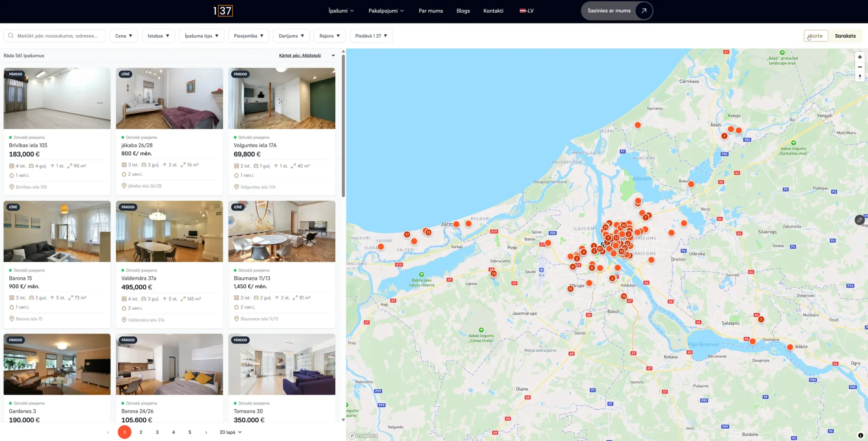Open the 20 lapā page size dropdown
868x441 pixels.
pos(231,432)
